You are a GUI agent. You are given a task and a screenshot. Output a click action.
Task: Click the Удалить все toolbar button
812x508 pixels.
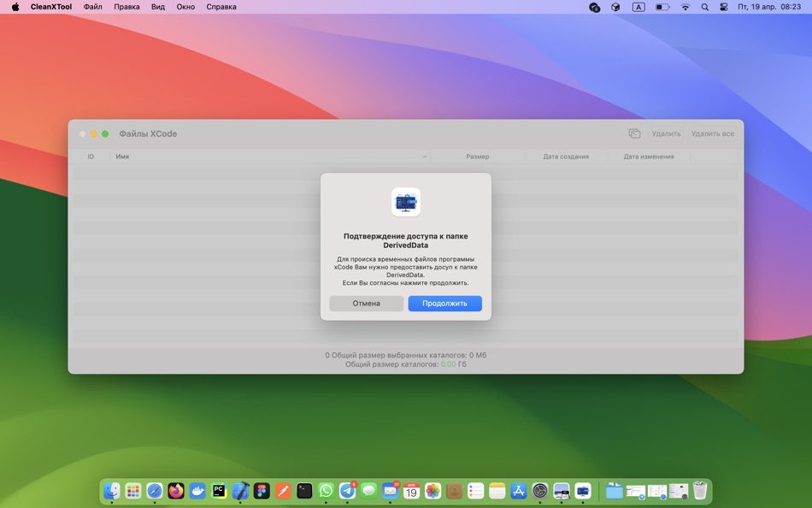pos(713,133)
